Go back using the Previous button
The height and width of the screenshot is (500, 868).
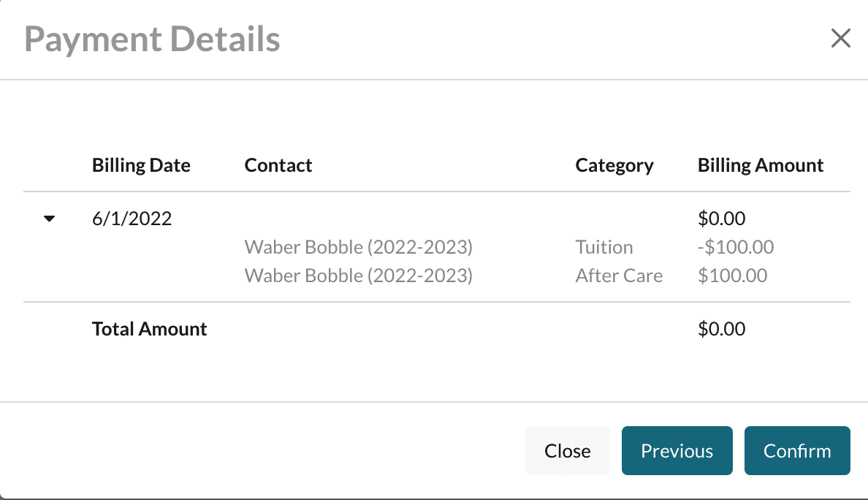677,450
